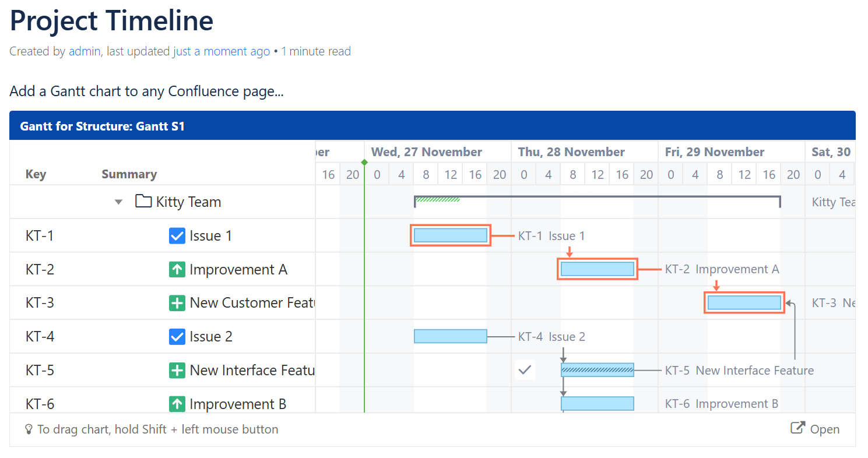Select the highlighted KT-1 Issue 1 bar
868x458 pixels.
(x=450, y=235)
